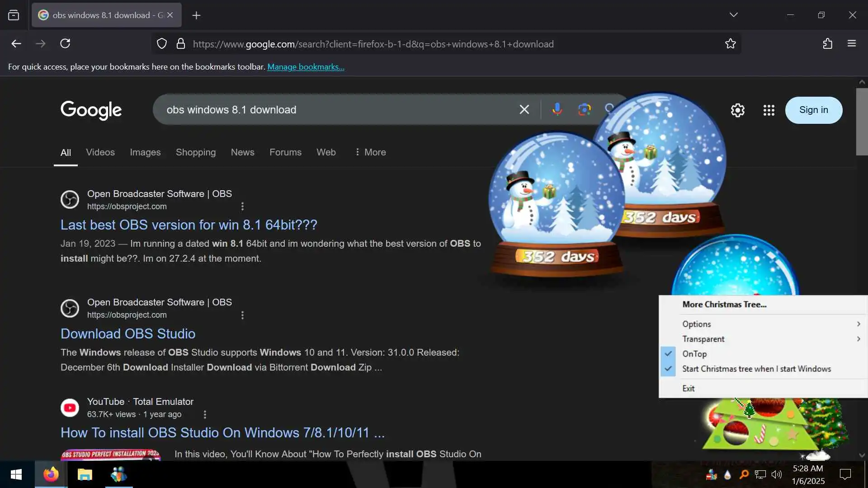Image resolution: width=868 pixels, height=488 pixels.
Task: Open the Google apps grid
Action: [x=769, y=110]
